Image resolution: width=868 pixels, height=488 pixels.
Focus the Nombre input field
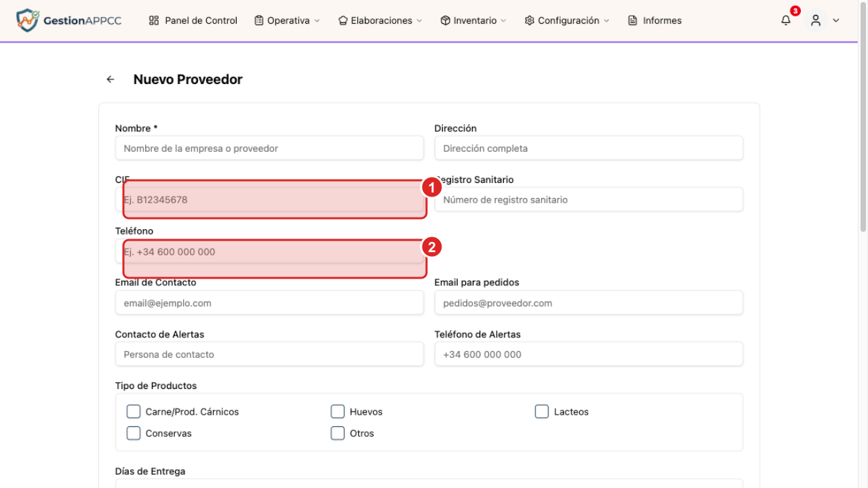(269, 148)
